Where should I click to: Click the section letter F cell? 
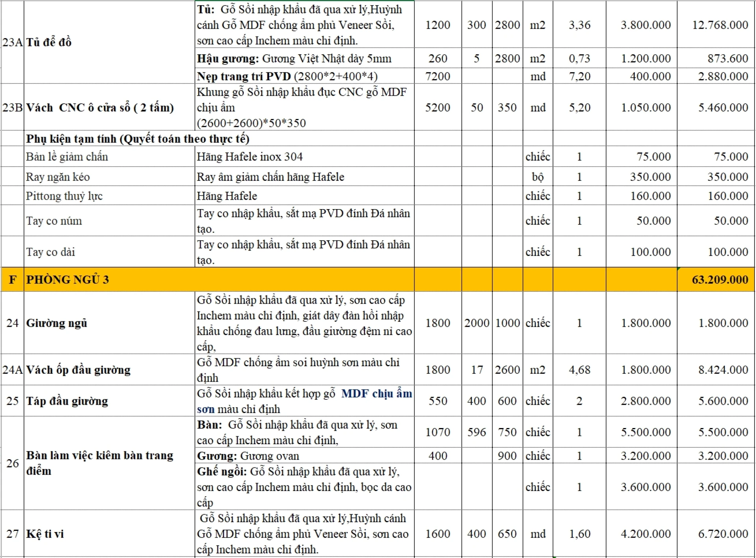click(13, 280)
